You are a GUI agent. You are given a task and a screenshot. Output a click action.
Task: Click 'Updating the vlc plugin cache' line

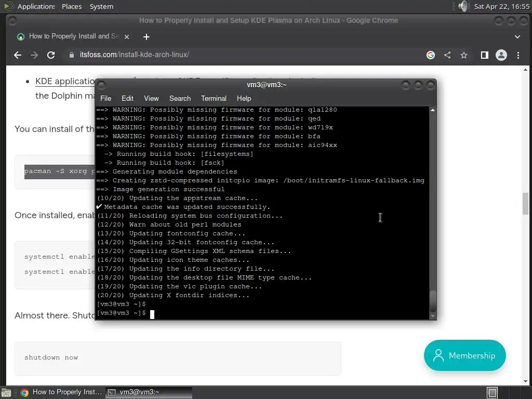179,286
